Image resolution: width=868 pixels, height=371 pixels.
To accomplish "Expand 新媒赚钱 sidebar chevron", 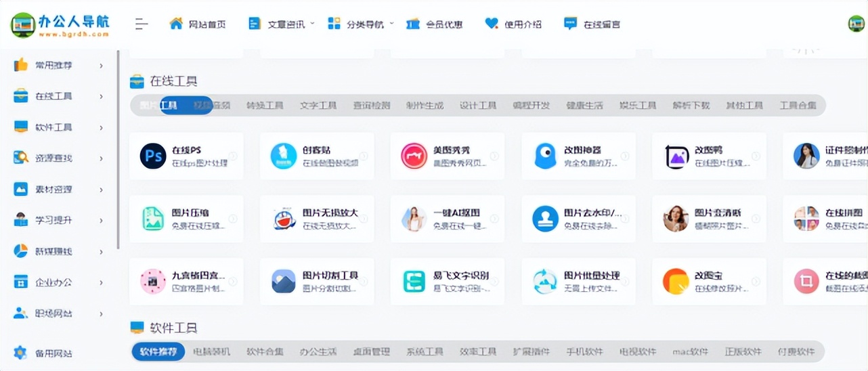I will 102,251.
